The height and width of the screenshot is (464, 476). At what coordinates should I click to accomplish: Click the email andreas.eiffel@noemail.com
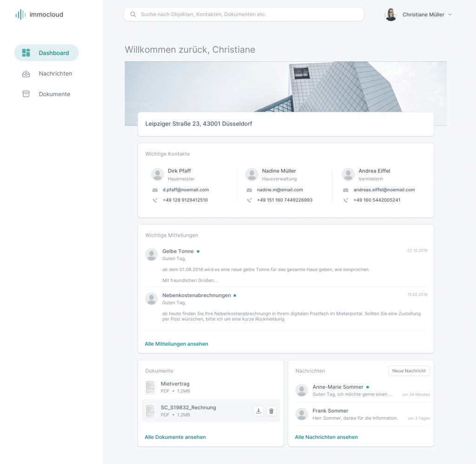click(384, 190)
